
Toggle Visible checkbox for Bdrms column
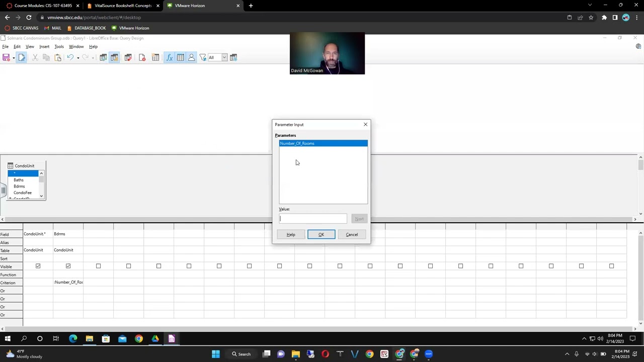click(x=68, y=266)
